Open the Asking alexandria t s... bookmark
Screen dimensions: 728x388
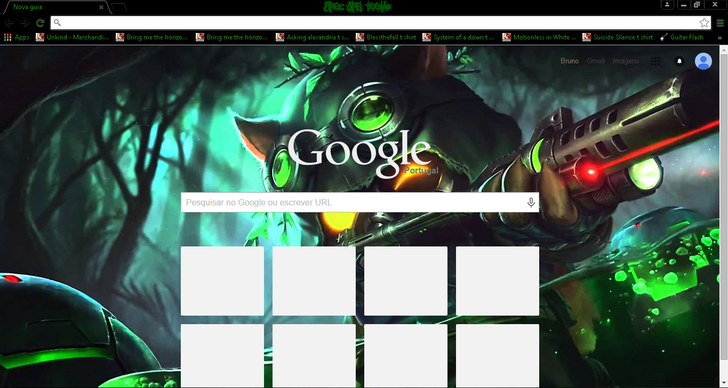coord(312,37)
